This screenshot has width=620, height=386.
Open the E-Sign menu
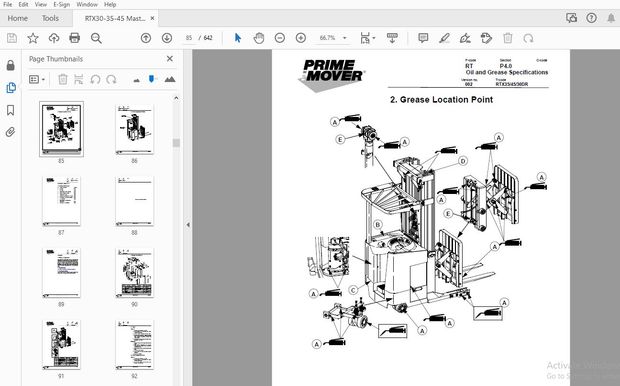pyautogui.click(x=61, y=4)
